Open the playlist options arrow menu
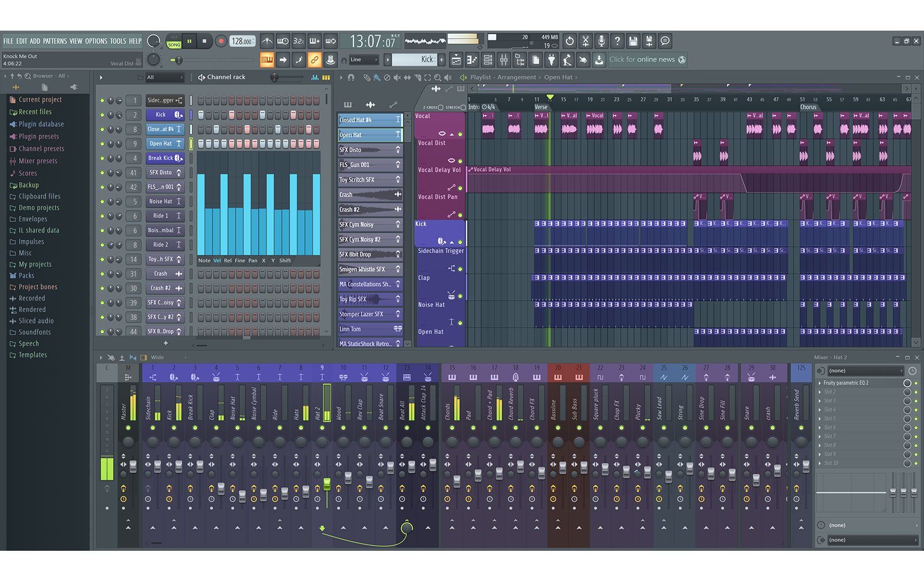924x582 pixels. 341,77
